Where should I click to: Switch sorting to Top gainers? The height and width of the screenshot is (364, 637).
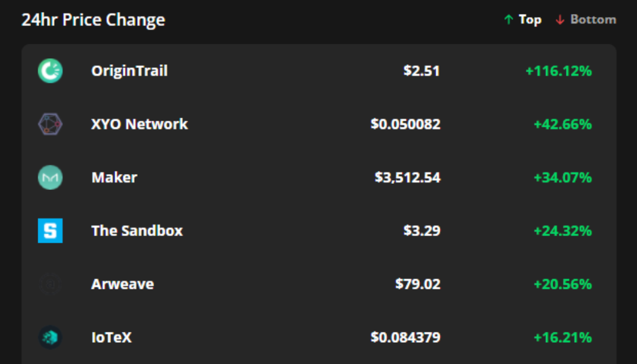529,19
